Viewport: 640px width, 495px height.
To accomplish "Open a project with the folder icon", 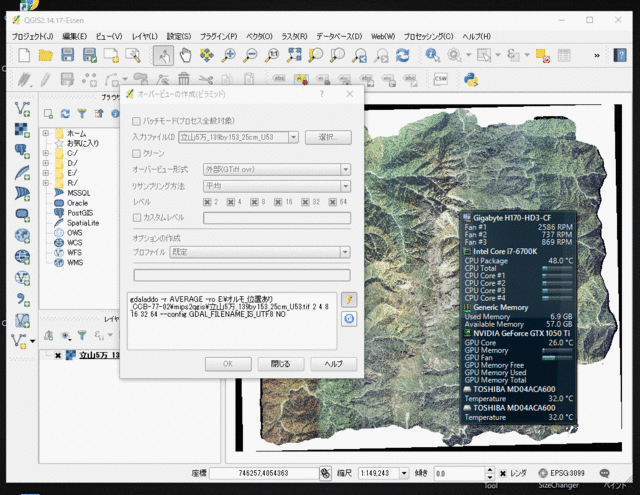I will click(46, 55).
